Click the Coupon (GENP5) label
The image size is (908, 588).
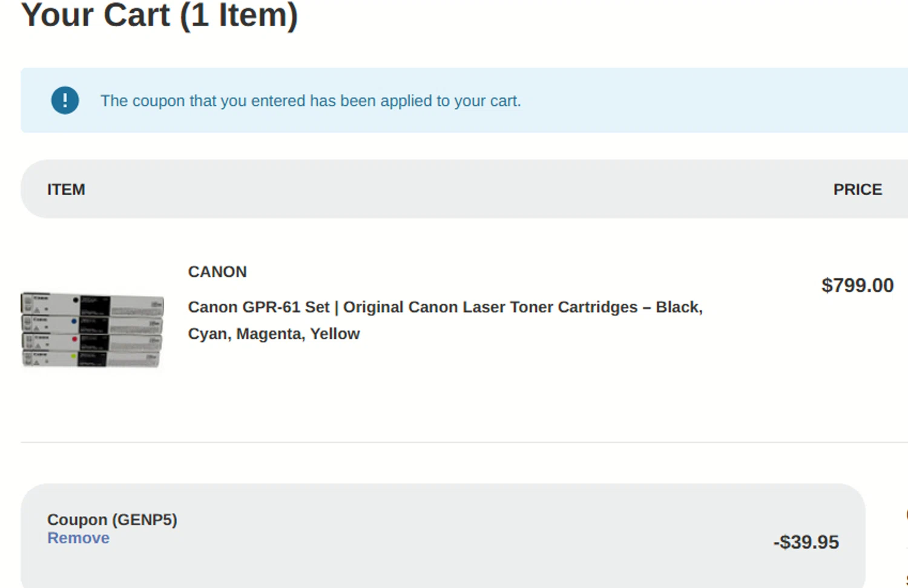112,520
